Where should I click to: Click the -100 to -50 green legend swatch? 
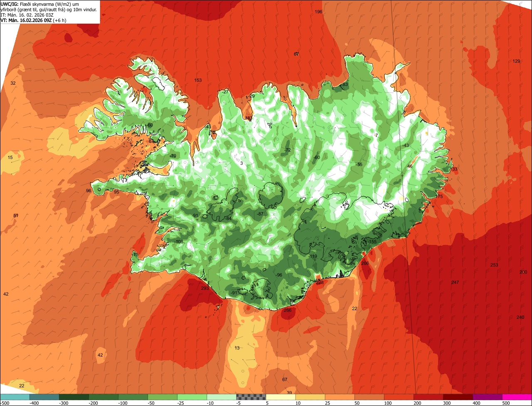click(133, 397)
